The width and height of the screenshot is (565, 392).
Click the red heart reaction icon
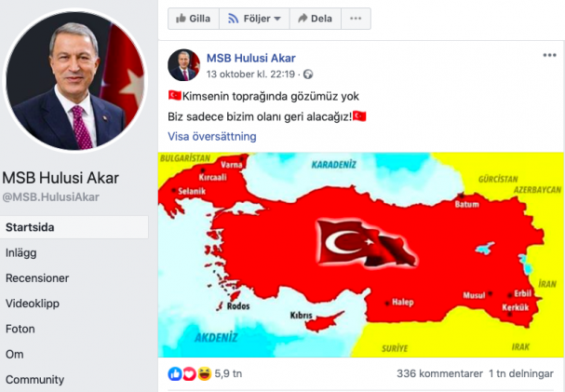click(189, 374)
